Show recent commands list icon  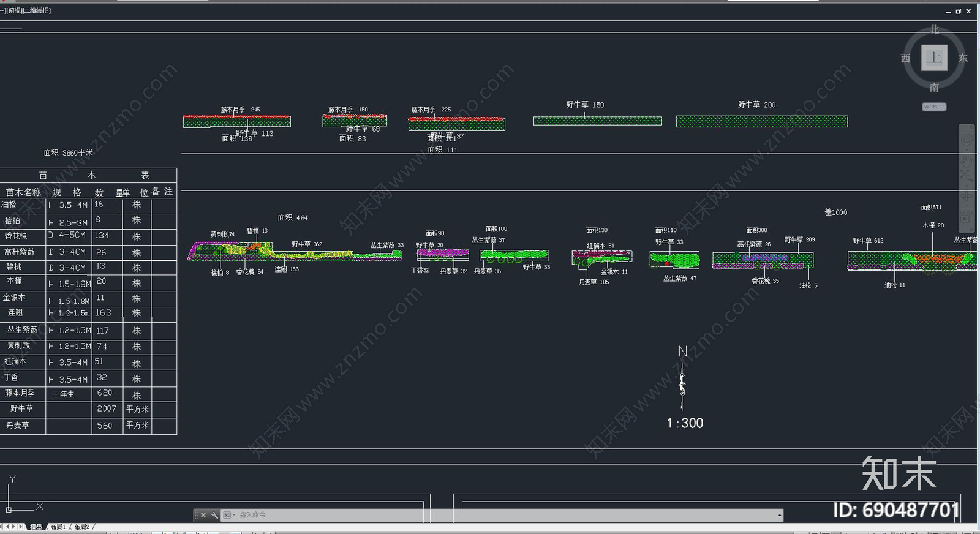click(x=227, y=515)
